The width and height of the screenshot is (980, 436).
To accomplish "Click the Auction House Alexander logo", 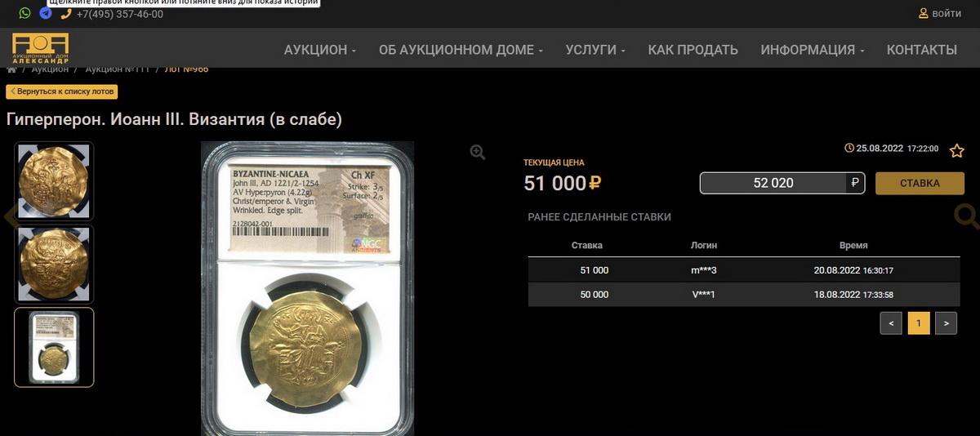I will (x=41, y=49).
